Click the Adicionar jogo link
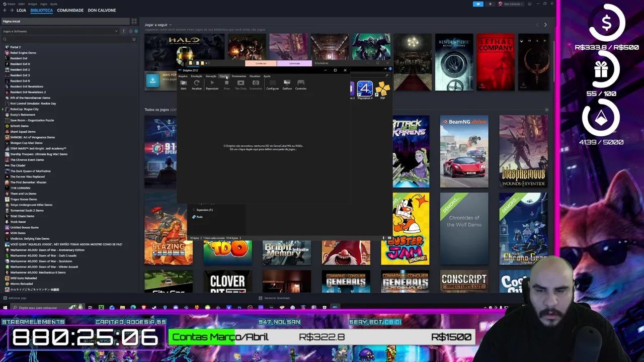The width and height of the screenshot is (644, 362). pyautogui.click(x=15, y=298)
